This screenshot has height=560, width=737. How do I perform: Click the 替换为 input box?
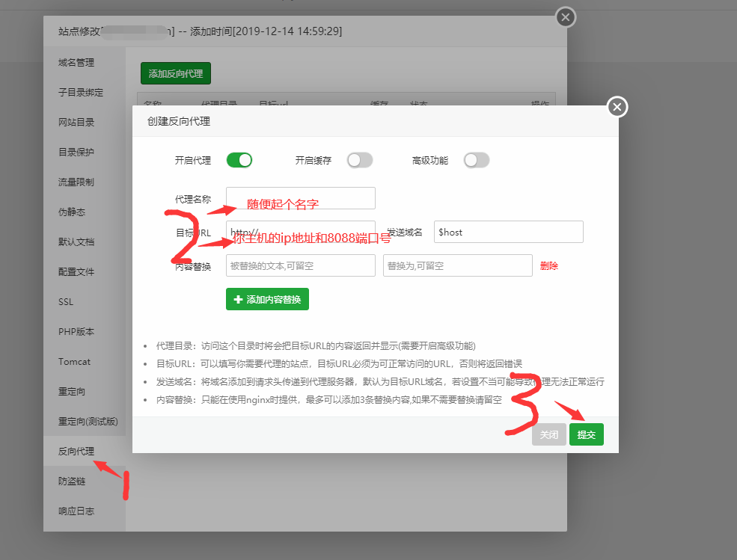pos(457,265)
